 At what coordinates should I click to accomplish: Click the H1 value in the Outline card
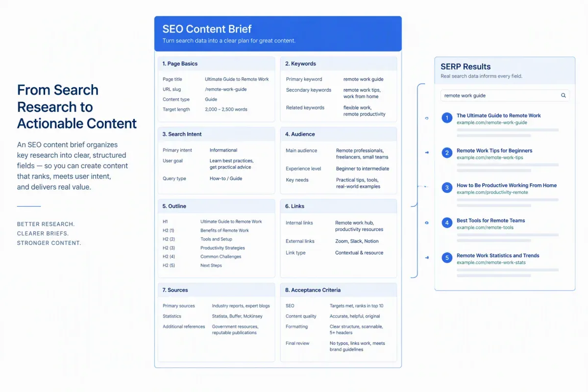tap(231, 221)
